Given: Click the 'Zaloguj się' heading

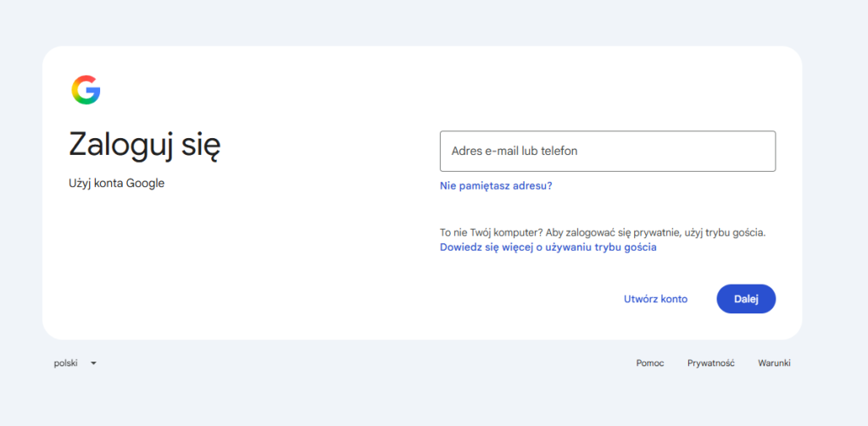Looking at the screenshot, I should tap(144, 146).
